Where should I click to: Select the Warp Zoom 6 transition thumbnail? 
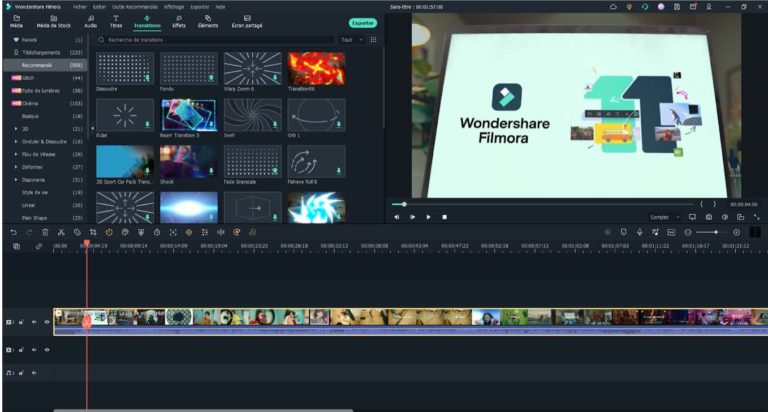coord(252,68)
